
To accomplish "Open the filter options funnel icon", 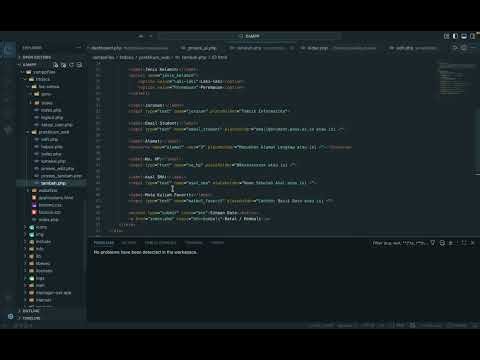I will [433, 243].
